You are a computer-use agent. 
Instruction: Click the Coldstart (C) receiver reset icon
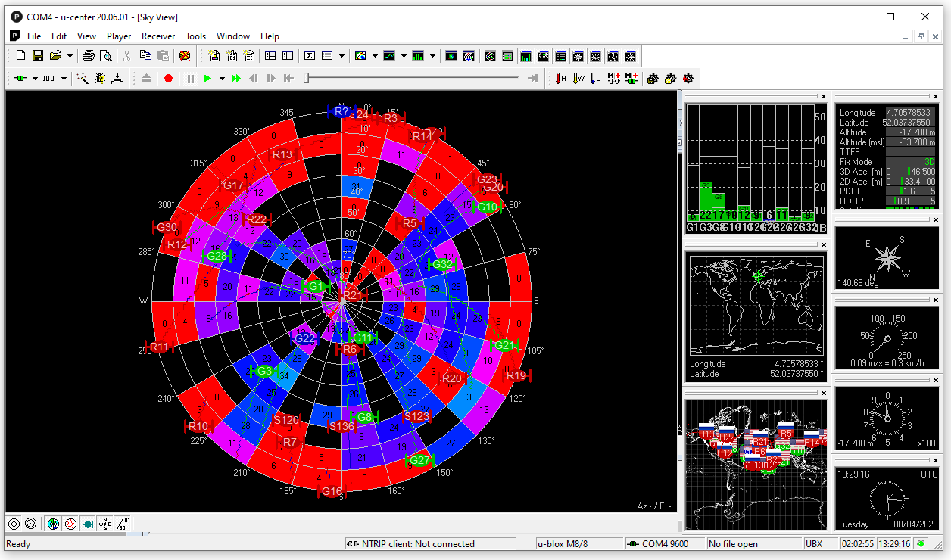point(595,78)
